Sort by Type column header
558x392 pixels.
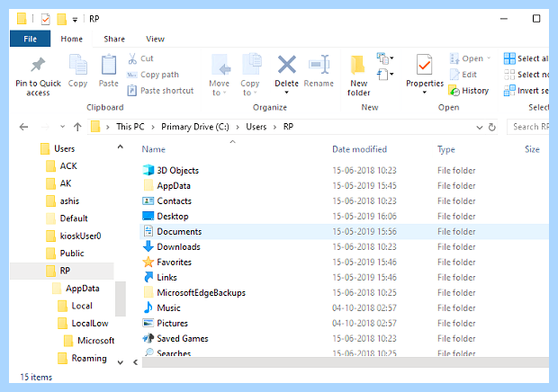coord(445,149)
